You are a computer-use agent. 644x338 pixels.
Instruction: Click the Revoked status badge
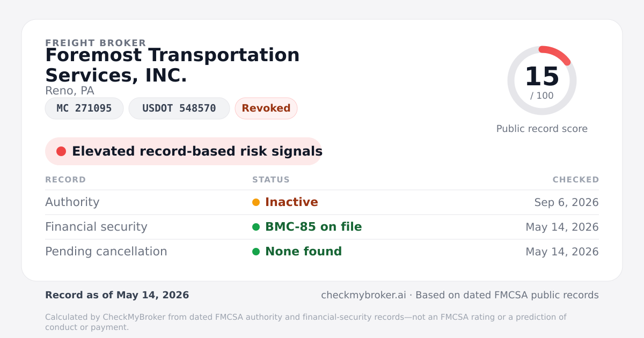click(266, 108)
